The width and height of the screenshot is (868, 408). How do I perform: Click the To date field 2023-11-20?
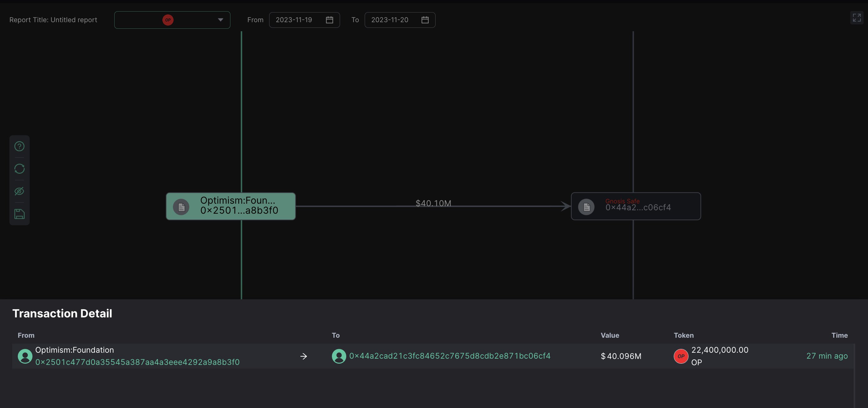coord(400,20)
